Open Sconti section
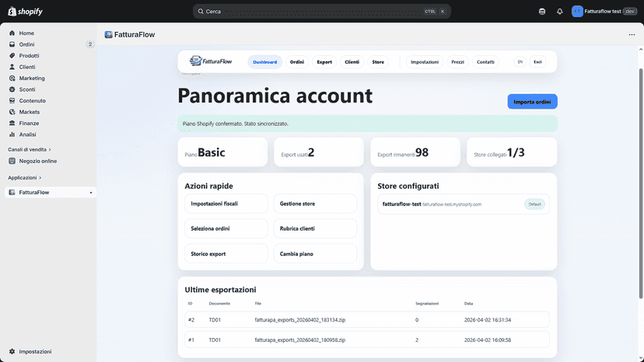Viewport: 644px width, 362px height. click(27, 89)
